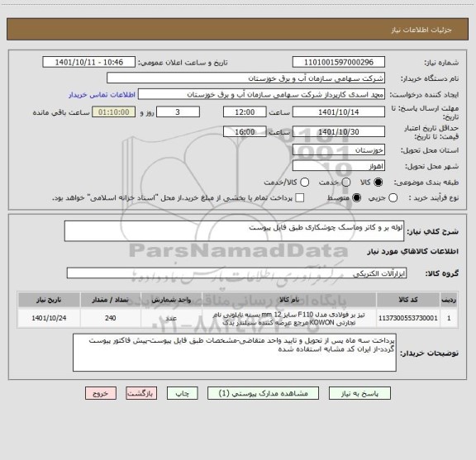Click the شماره نیاز number field
The width and height of the screenshot is (476, 460).
[339, 62]
